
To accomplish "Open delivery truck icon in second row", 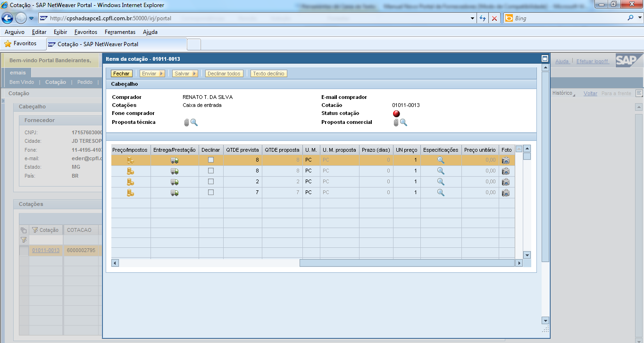I will (175, 171).
